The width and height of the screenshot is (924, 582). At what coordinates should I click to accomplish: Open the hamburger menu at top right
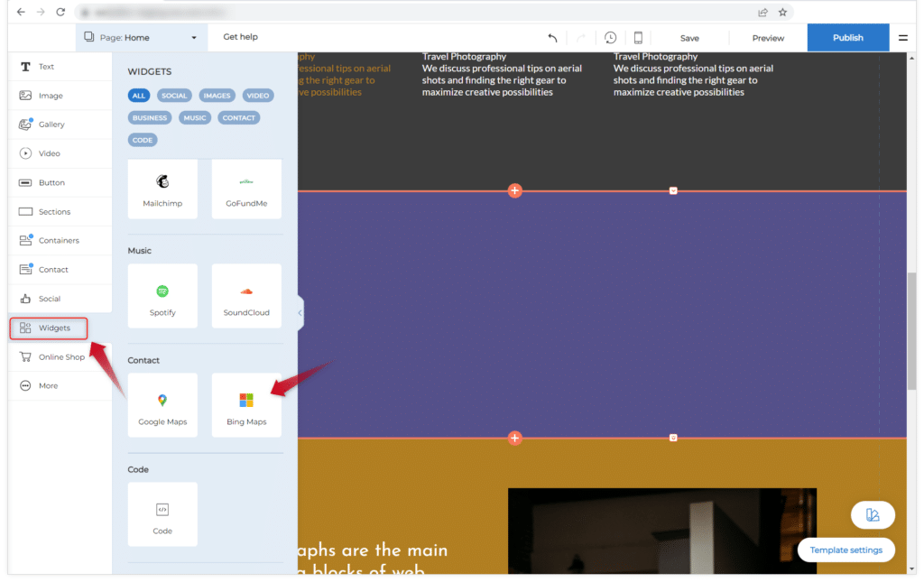pyautogui.click(x=902, y=38)
